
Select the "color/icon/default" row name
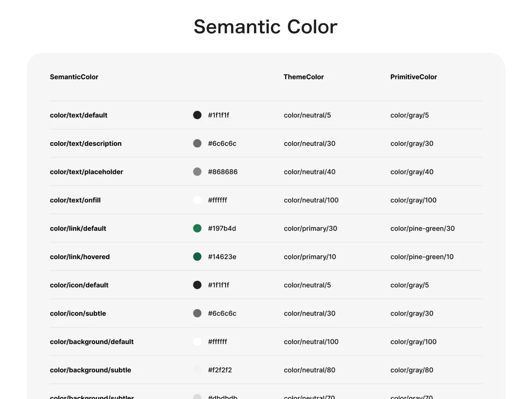79,285
